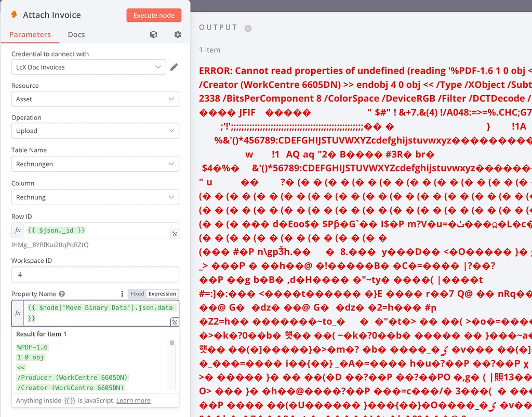Select the Parameters tab
This screenshot has width=532, height=417.
pyautogui.click(x=30, y=34)
